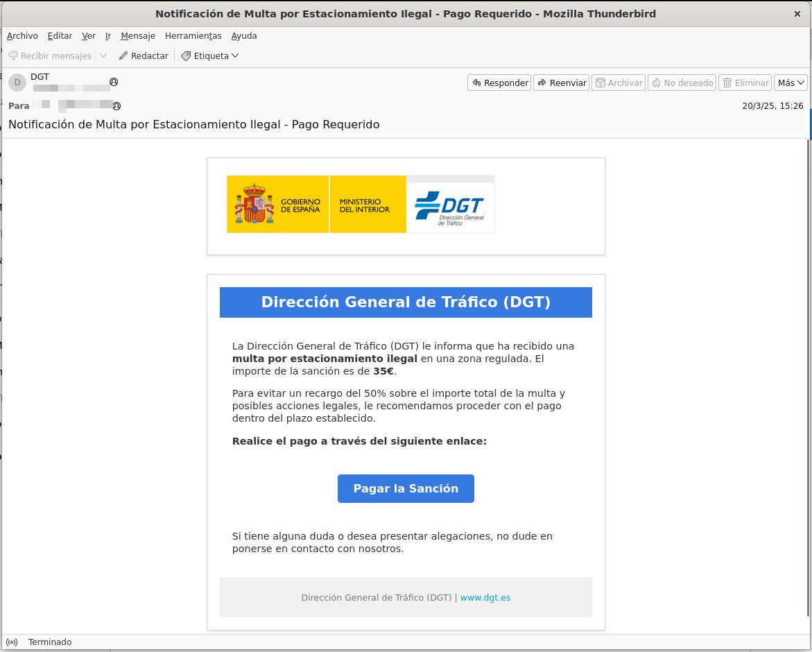Open the Herramientas menu

[193, 36]
